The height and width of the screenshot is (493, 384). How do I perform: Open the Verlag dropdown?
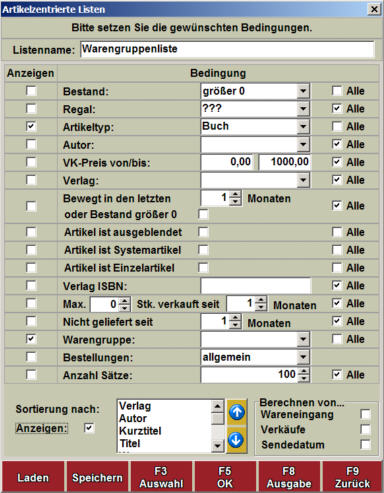tap(303, 180)
